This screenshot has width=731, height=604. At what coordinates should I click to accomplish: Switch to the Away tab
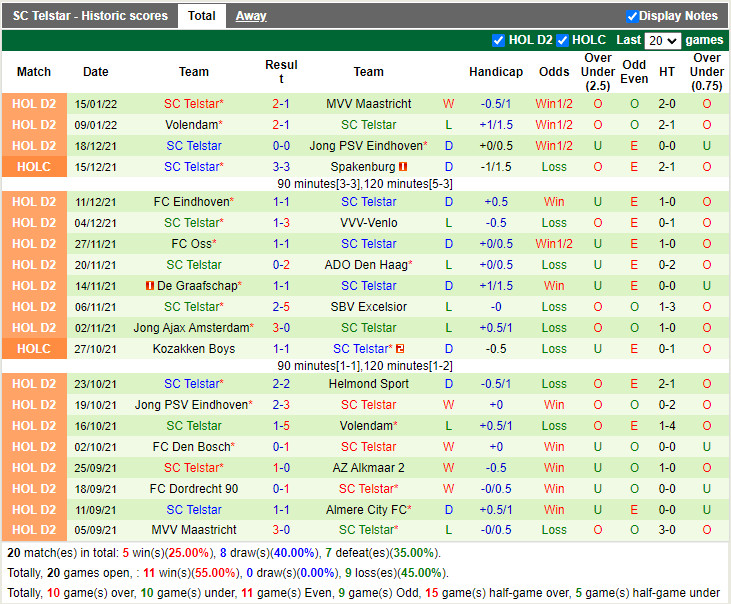point(251,16)
